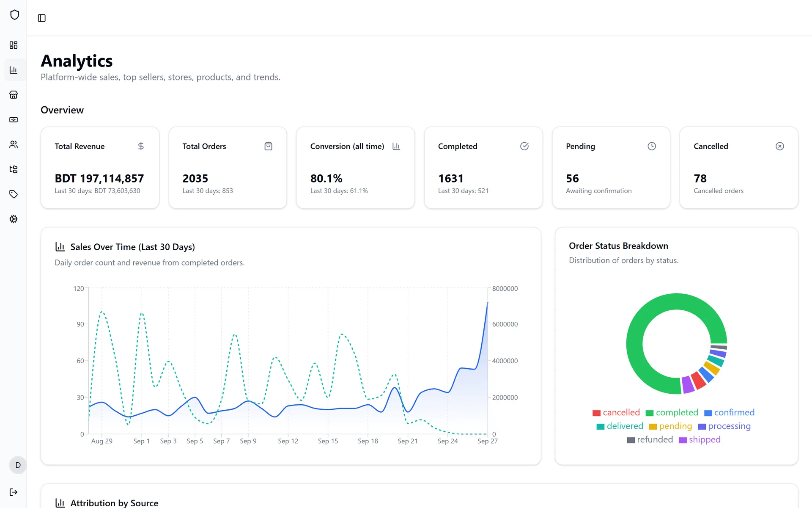Open the analytics bar chart sidebar icon
812x508 pixels.
click(14, 70)
